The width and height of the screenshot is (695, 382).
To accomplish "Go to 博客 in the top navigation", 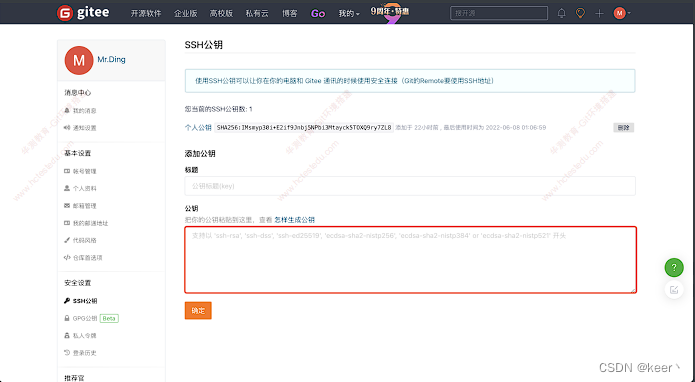I will click(289, 13).
